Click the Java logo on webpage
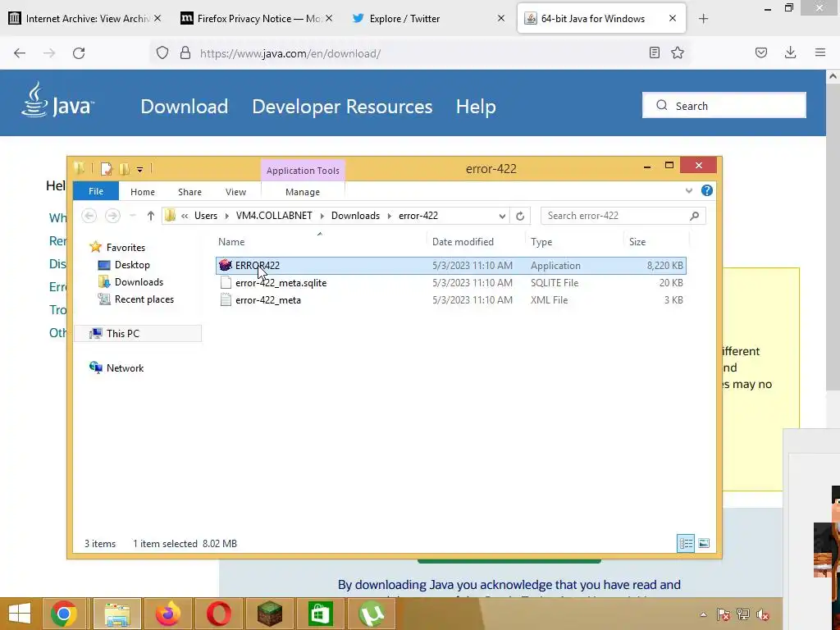This screenshot has width=840, height=630. point(58,101)
